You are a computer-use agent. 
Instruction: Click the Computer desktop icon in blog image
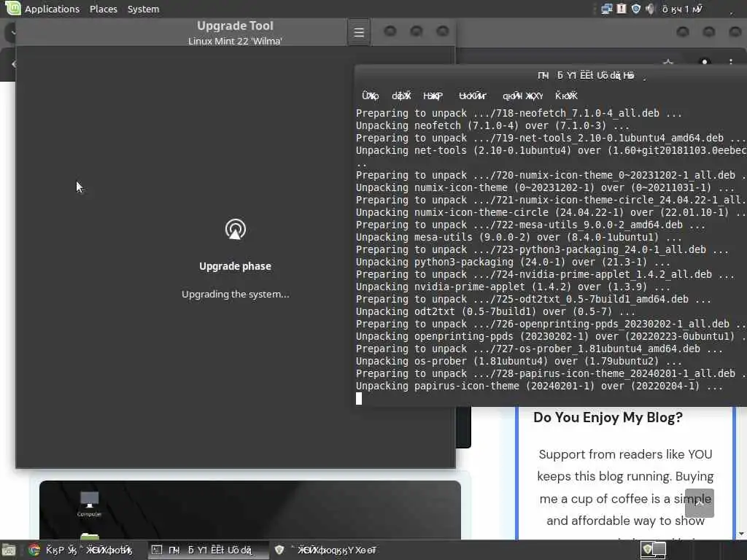click(x=89, y=504)
